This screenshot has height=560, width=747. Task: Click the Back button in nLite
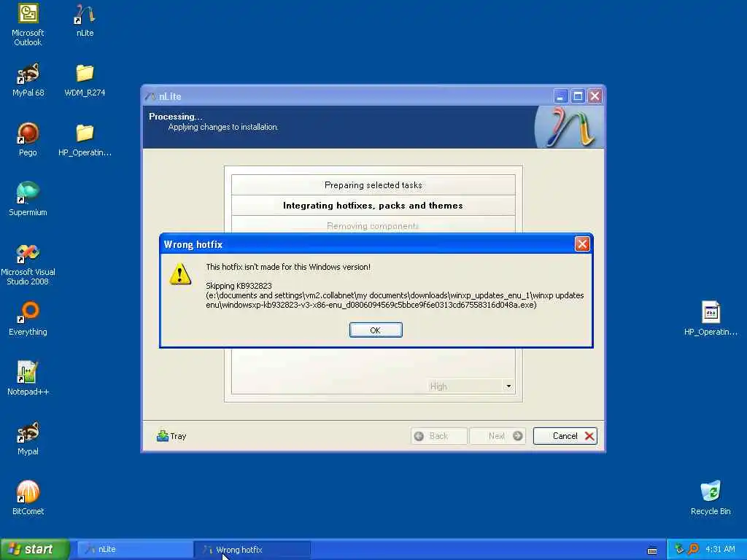(x=438, y=436)
